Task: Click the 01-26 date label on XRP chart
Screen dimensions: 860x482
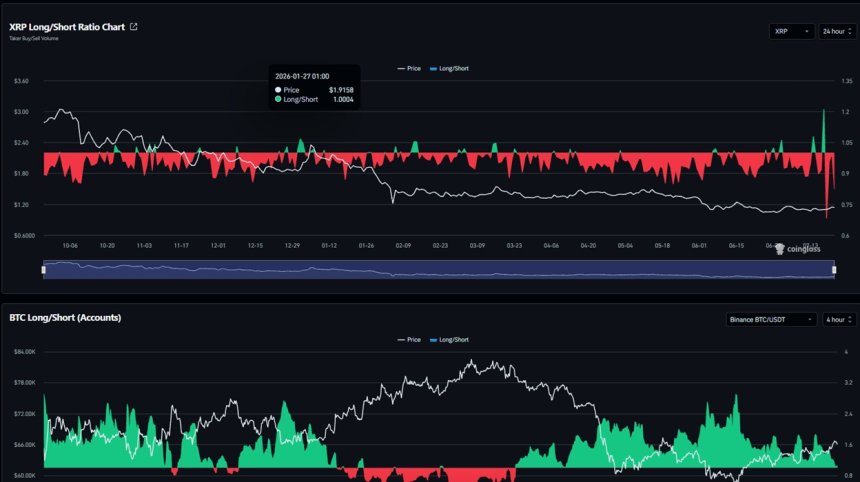Action: pos(366,246)
